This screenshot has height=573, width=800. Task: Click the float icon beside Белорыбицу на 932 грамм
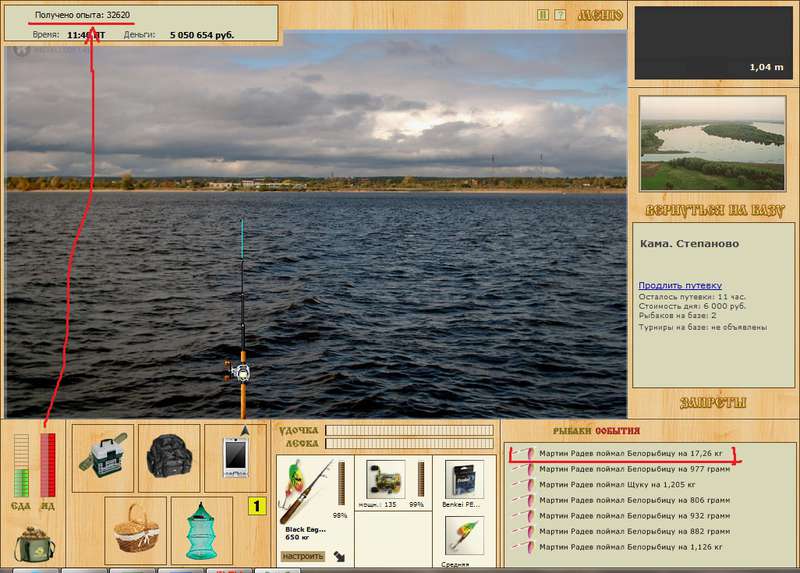(523, 516)
